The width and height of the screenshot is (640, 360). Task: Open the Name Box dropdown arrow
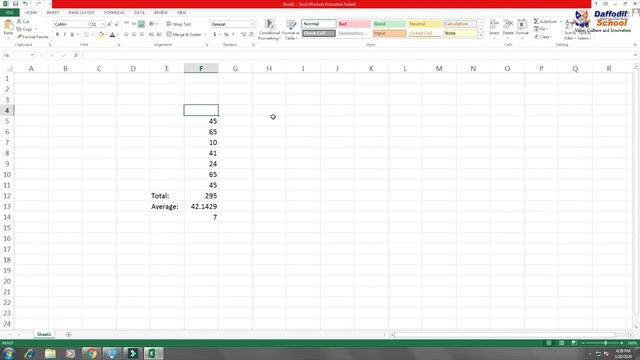[x=32, y=56]
